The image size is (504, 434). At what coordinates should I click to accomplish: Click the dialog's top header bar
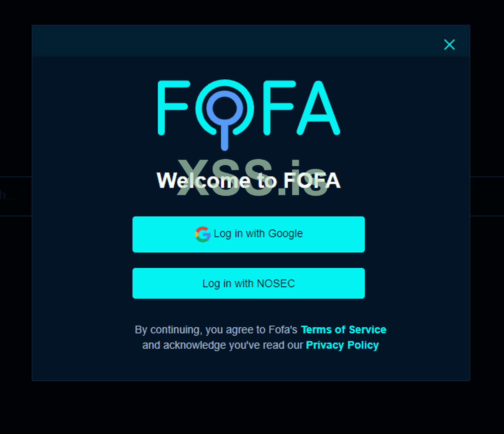coord(251,41)
